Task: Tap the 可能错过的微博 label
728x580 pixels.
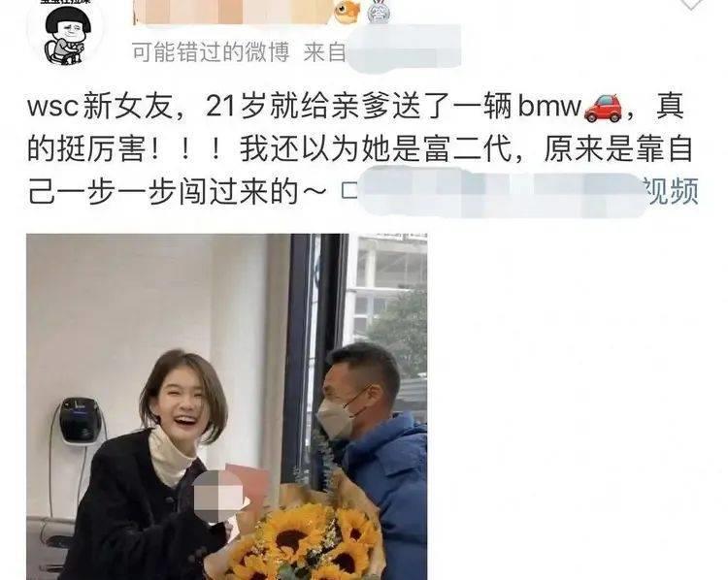Action: click(211, 51)
